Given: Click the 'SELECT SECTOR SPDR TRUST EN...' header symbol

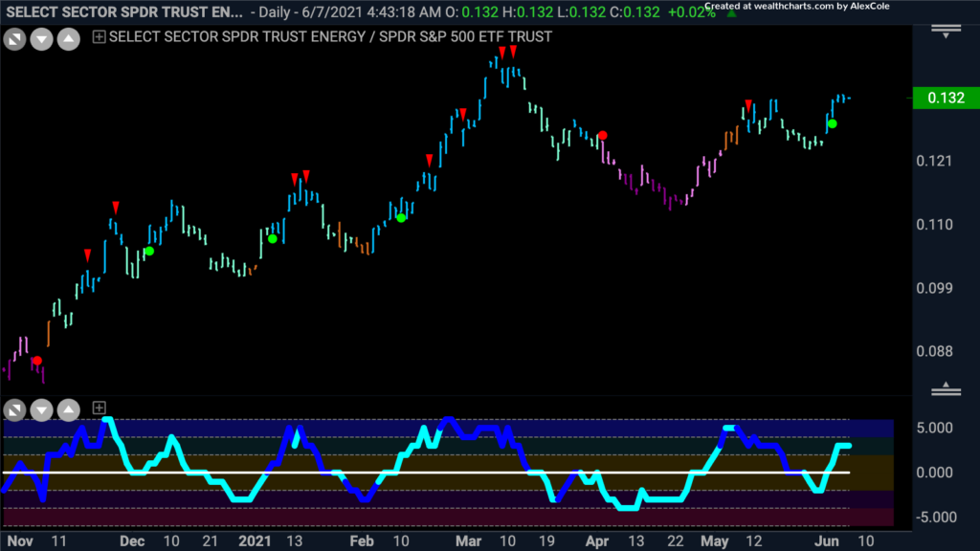Looking at the screenshot, I should pos(124,11).
